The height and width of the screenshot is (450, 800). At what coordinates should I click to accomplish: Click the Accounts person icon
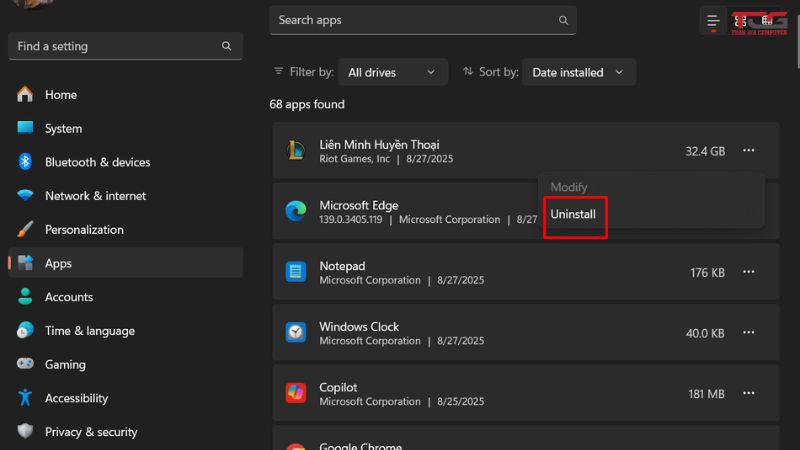[24, 296]
